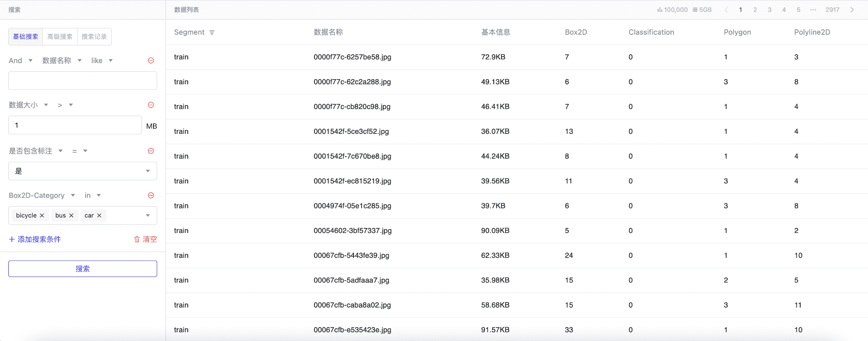Remove the car tag
Screen dimensions: 868x341
99,216
